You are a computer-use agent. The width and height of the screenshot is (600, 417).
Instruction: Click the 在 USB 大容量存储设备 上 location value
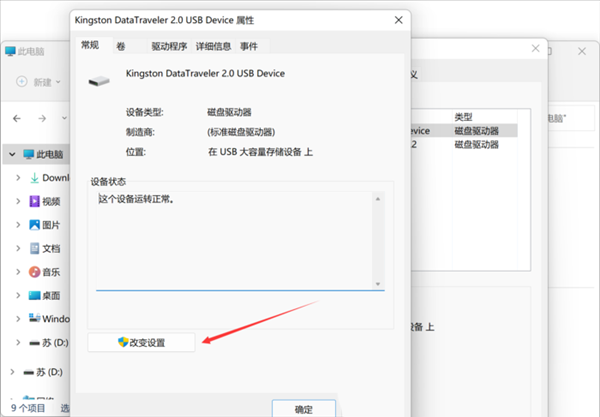(260, 152)
